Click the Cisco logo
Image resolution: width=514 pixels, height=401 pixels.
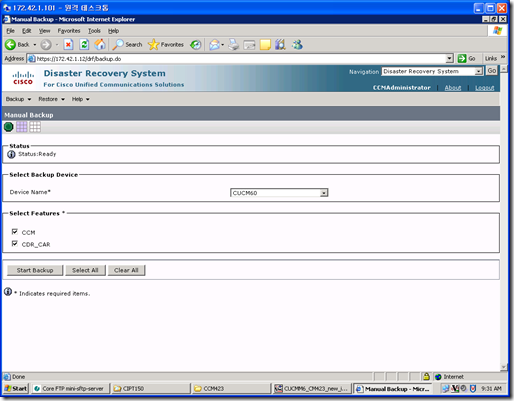pyautogui.click(x=23, y=78)
